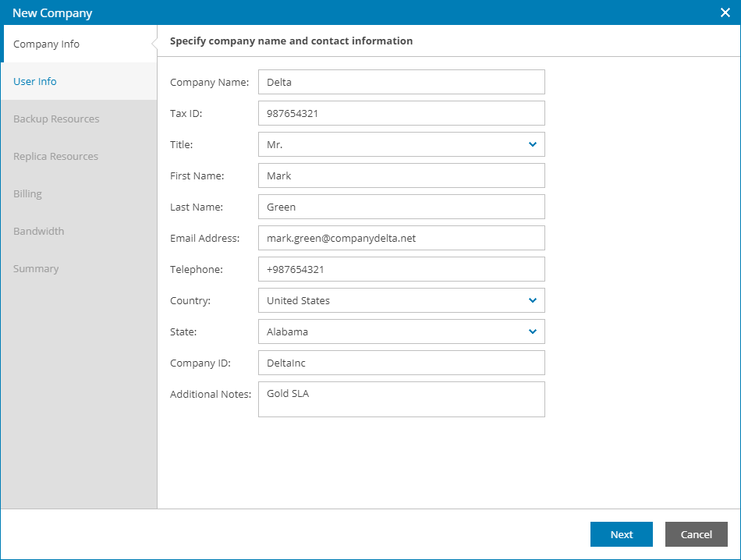Go to Backup Resources step

pos(56,119)
